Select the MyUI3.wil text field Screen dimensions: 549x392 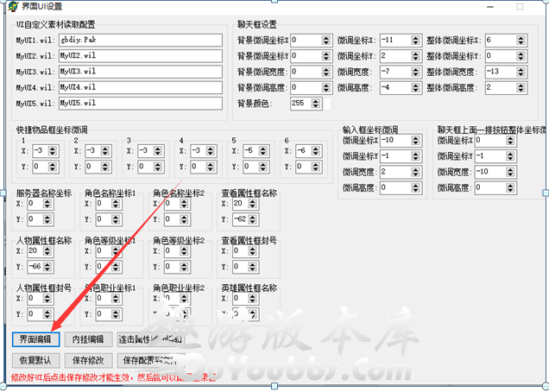[x=140, y=71]
